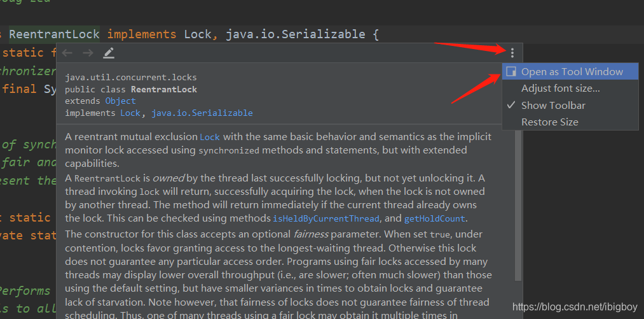Click the implements keyword in editor code
The width and height of the screenshot is (644, 319).
pyautogui.click(x=142, y=34)
